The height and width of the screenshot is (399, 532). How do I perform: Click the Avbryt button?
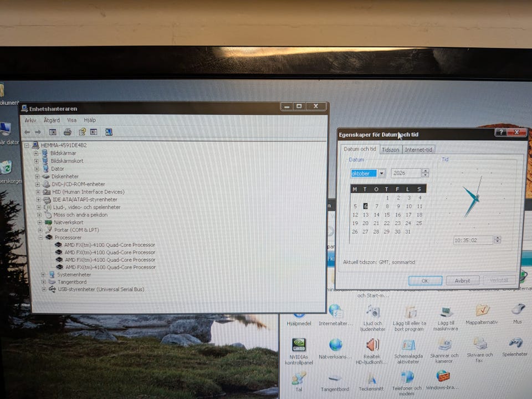point(462,280)
